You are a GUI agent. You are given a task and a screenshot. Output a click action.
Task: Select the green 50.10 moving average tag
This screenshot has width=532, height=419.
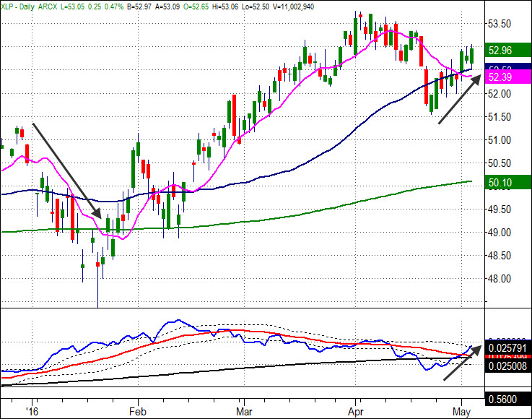pyautogui.click(x=500, y=183)
